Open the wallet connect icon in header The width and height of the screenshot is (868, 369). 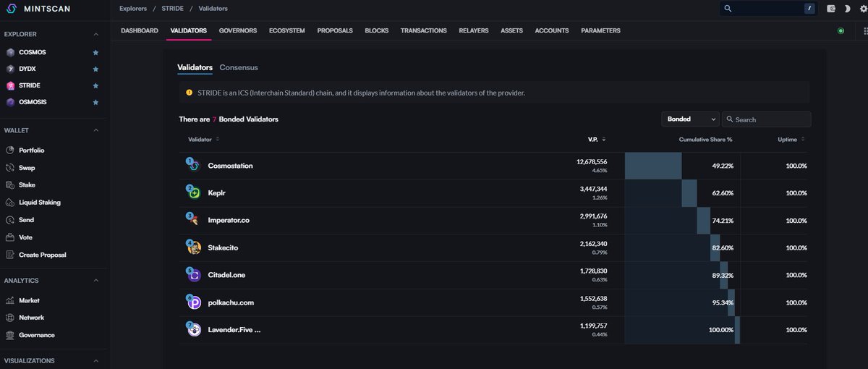coord(830,9)
